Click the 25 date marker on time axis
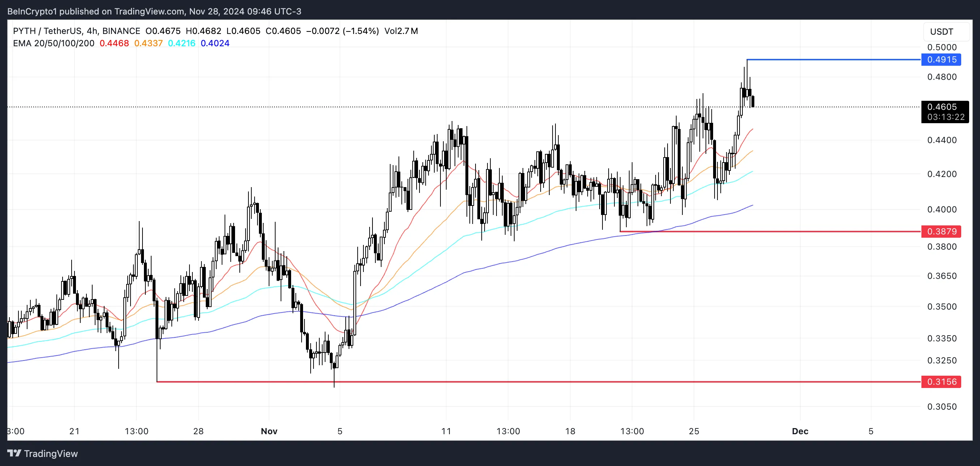Image resolution: width=980 pixels, height=466 pixels. 694,431
